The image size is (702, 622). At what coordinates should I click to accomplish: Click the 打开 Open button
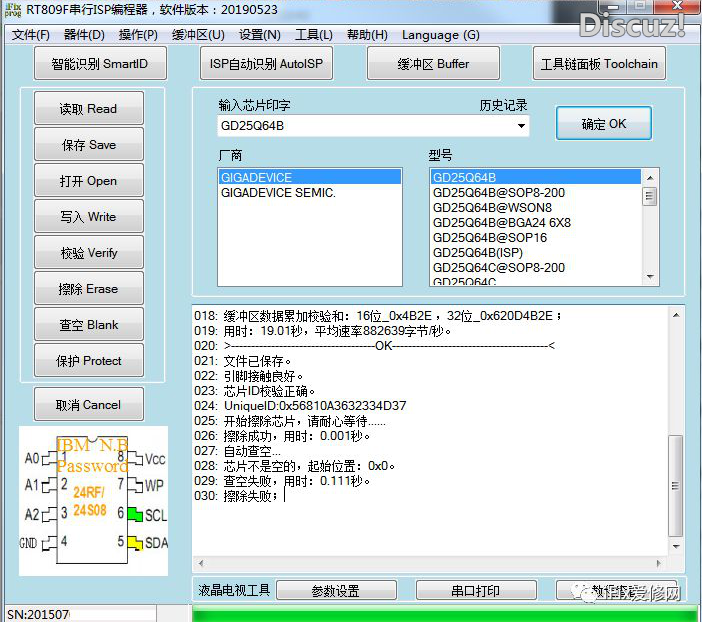[x=89, y=180]
